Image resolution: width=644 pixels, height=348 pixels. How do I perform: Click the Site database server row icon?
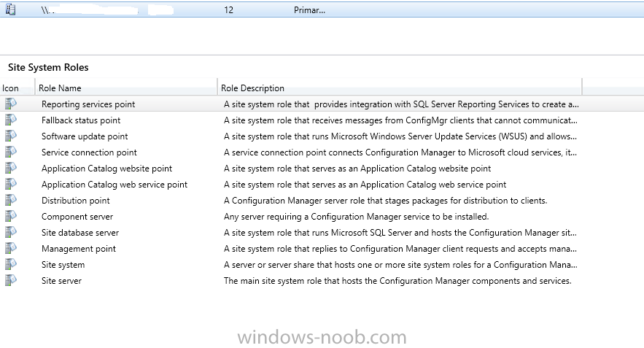tap(11, 232)
